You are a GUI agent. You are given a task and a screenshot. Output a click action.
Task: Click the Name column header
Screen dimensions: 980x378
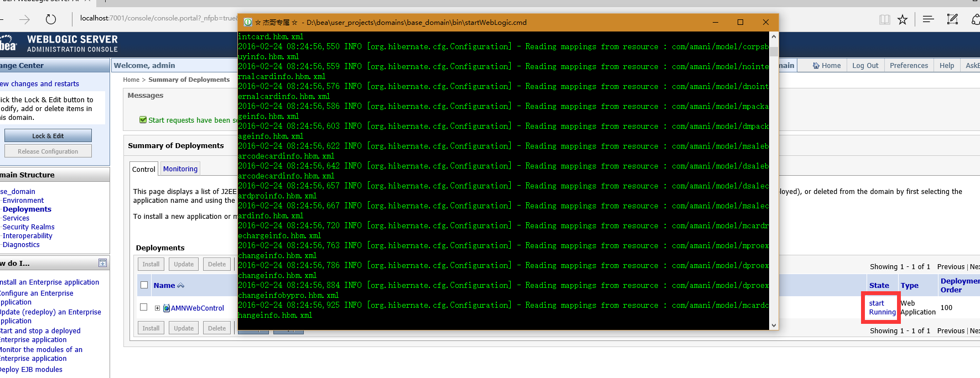(164, 286)
